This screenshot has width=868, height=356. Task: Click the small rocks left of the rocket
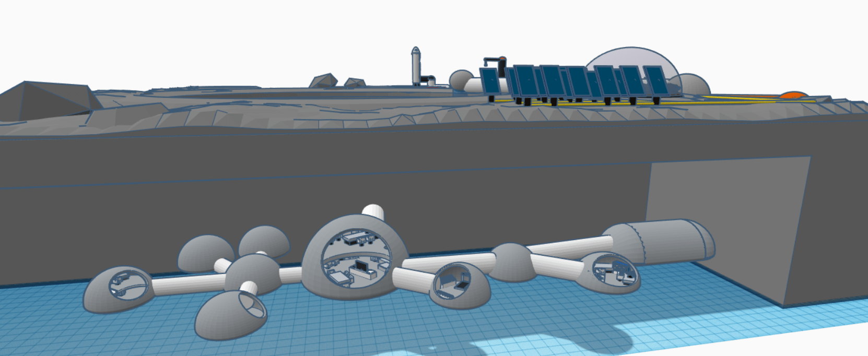pos(324,81)
